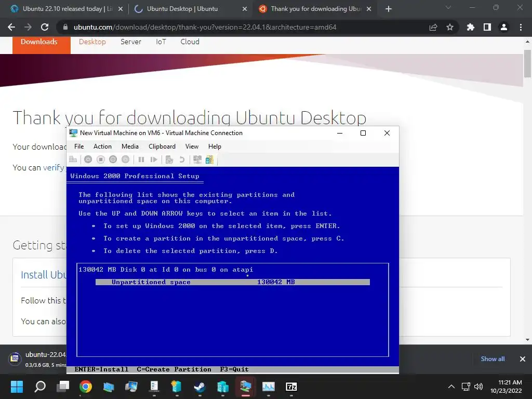Click the 'F3=Quit' text in the setup status bar

point(234,369)
